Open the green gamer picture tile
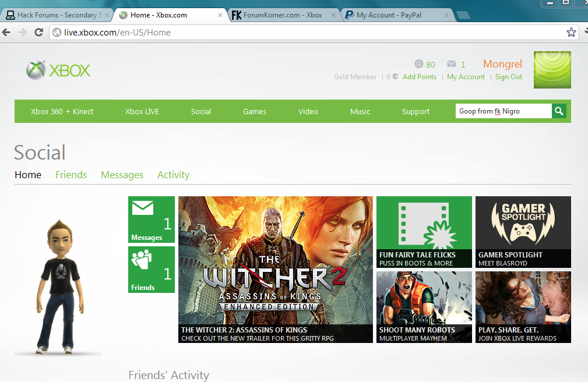The image size is (588, 382). tap(552, 70)
